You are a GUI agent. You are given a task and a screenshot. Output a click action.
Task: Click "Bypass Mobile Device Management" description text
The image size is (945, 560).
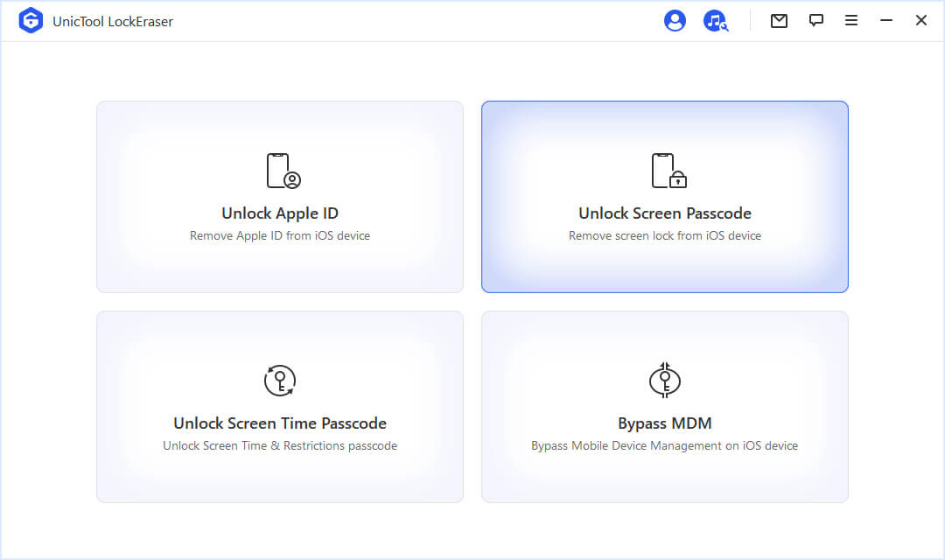click(x=665, y=445)
